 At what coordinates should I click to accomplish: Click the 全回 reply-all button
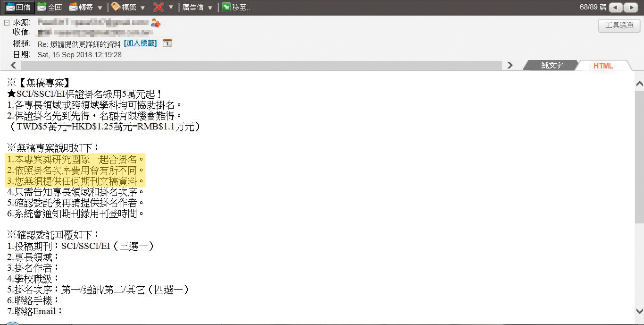[x=50, y=7]
